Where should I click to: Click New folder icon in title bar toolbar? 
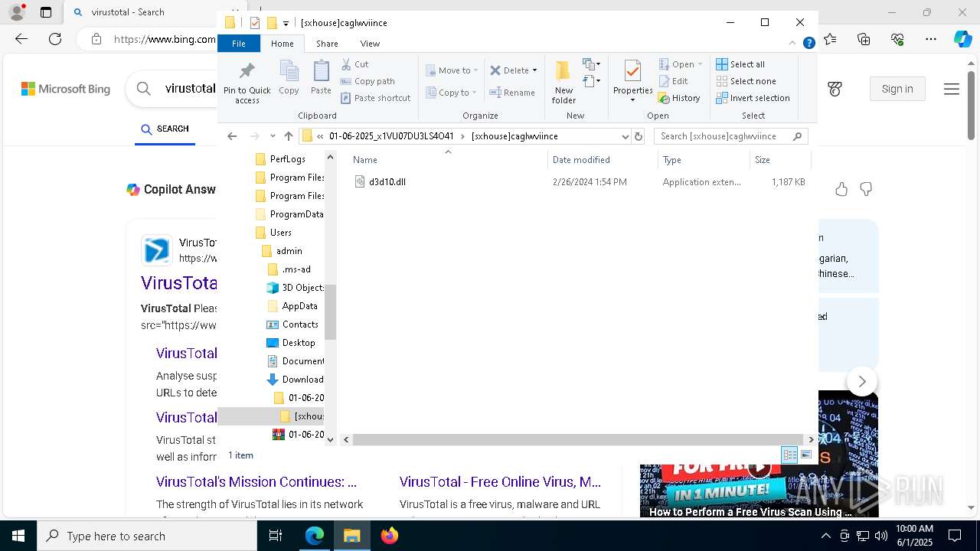(272, 23)
